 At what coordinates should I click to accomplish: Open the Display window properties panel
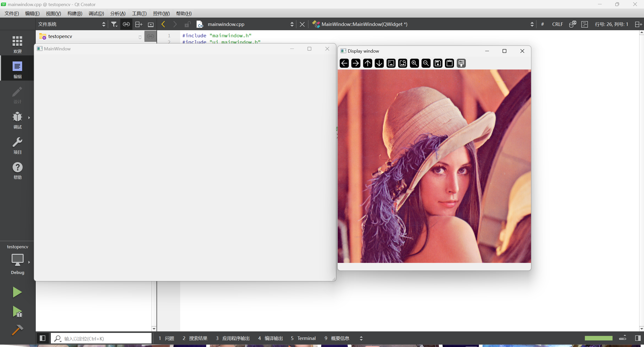461,63
